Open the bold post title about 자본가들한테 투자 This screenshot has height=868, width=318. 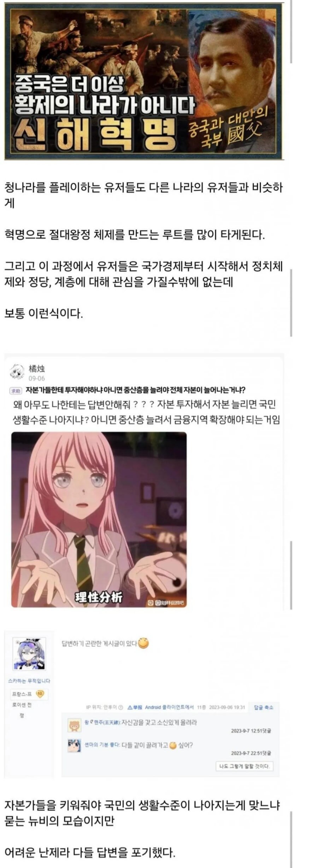pos(136,390)
